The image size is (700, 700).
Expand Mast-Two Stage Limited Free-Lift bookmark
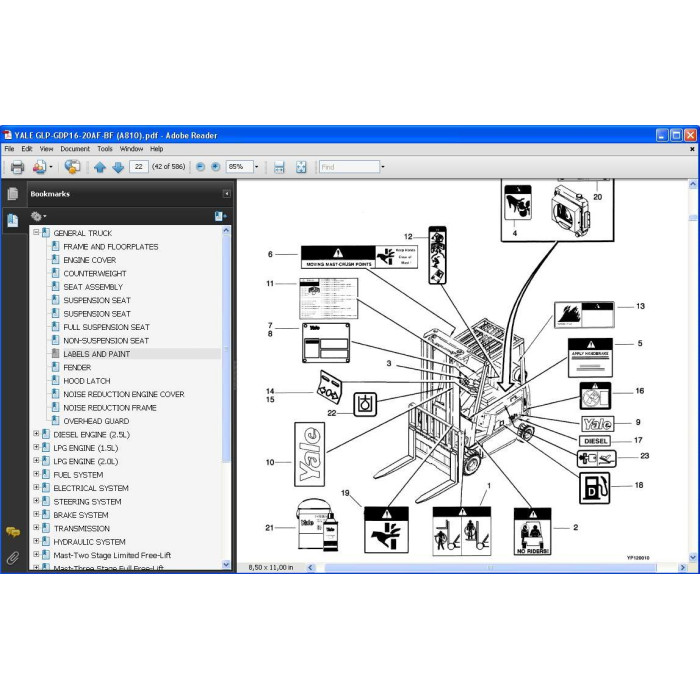[36, 554]
